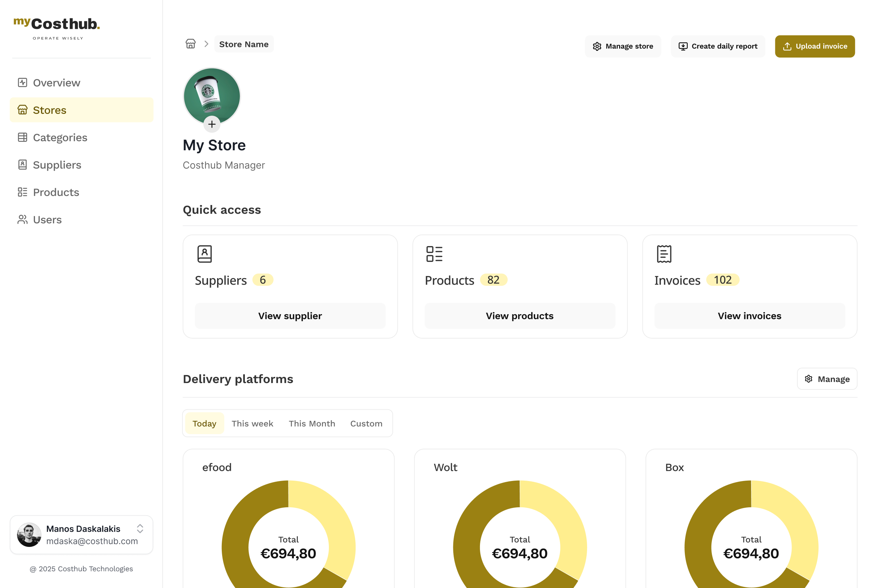Image resolution: width=877 pixels, height=588 pixels.
Task: Expand the Manos Daskalakis account menu
Action: coord(140,529)
